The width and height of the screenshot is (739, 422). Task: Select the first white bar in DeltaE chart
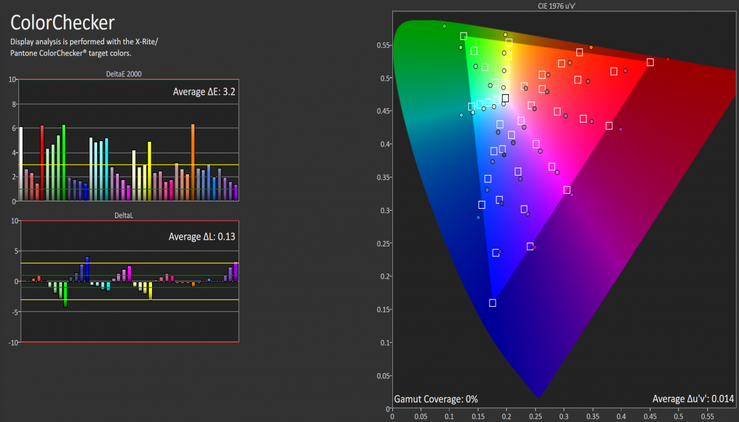21,164
